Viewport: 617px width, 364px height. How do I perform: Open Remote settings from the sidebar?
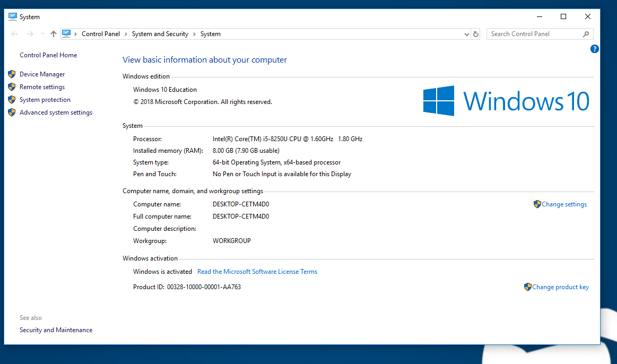click(42, 87)
